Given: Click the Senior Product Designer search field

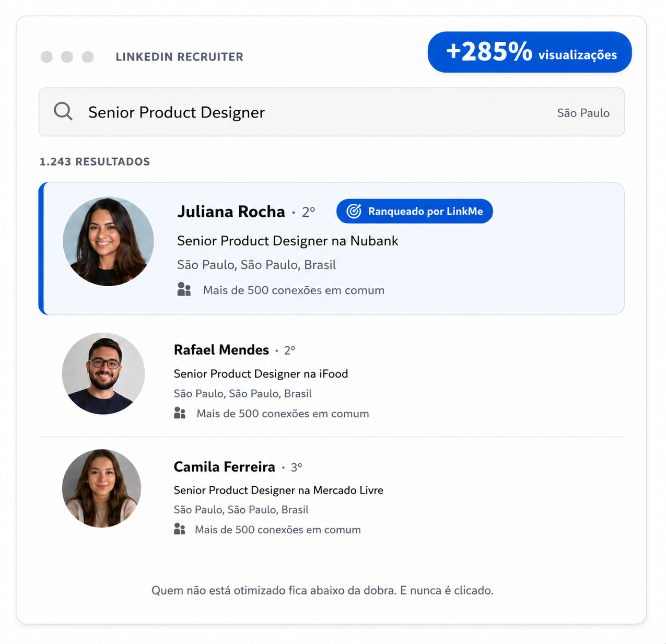Looking at the screenshot, I should click(331, 112).
